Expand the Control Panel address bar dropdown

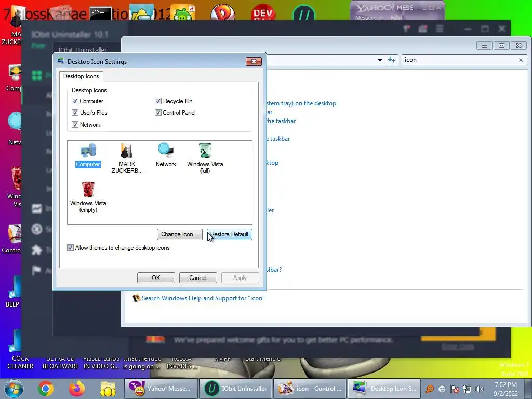pyautogui.click(x=380, y=60)
